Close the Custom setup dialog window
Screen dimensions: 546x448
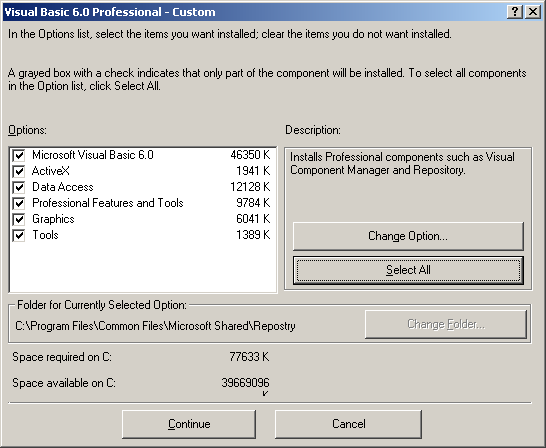(533, 12)
